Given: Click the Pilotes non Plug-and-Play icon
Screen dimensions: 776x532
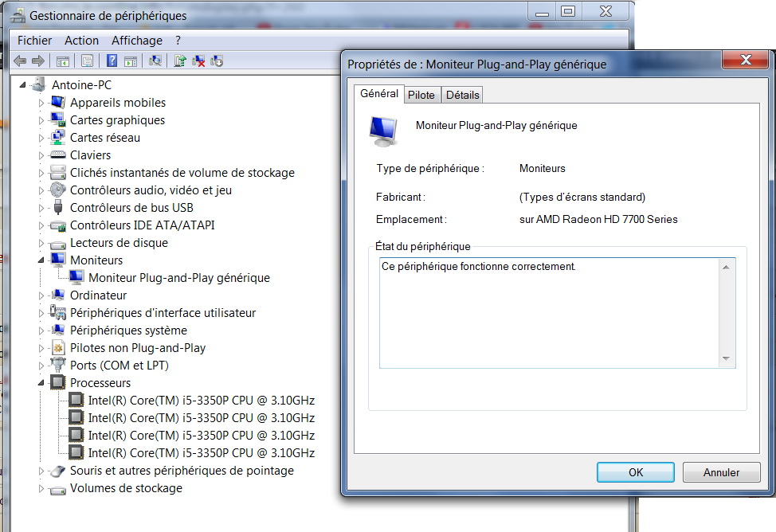Looking at the screenshot, I should [x=58, y=347].
